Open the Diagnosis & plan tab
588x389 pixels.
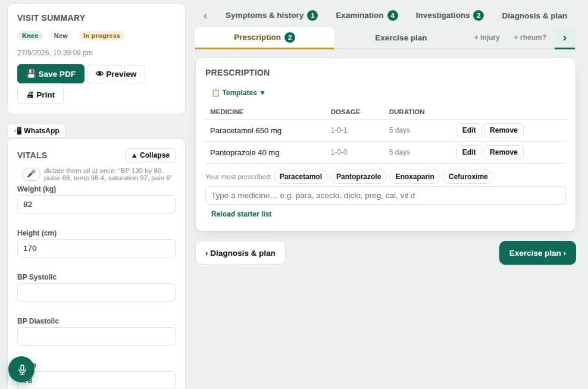pyautogui.click(x=534, y=15)
